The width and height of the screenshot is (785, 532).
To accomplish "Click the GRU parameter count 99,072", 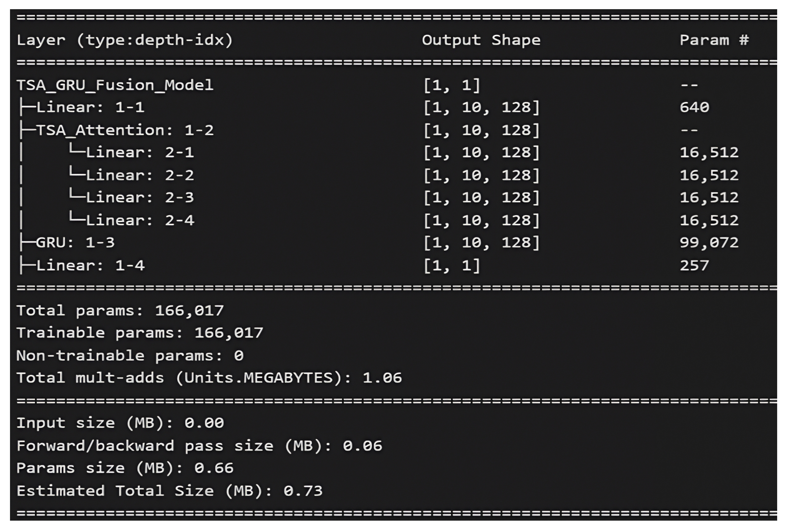I will 709,243.
